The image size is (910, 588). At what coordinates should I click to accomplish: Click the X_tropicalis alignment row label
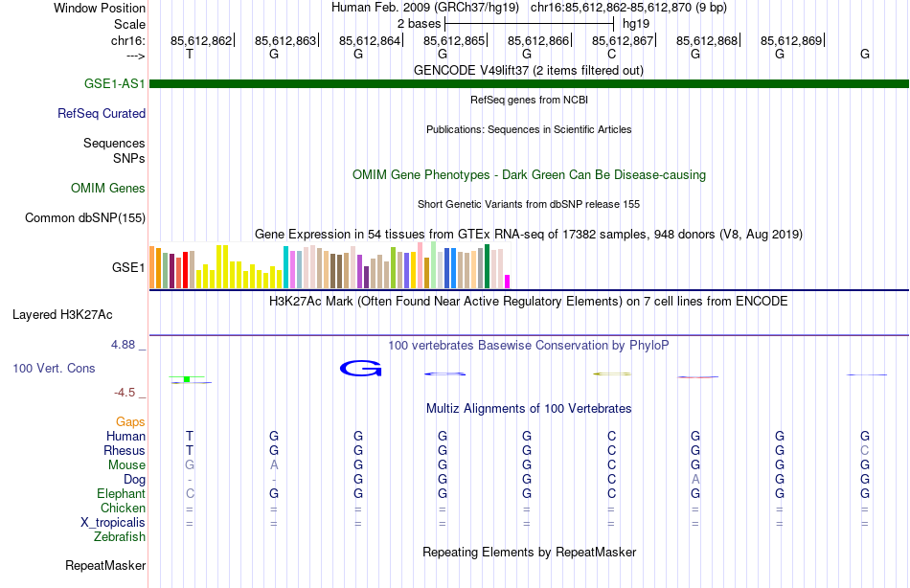113,523
